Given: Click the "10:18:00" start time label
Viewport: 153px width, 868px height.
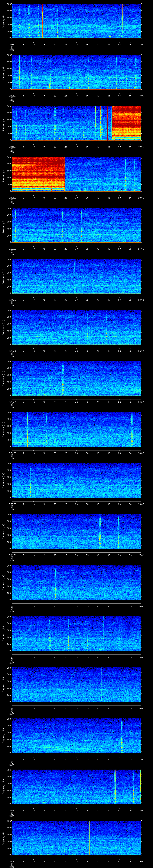Looking at the screenshot, I should coord(12,147).
